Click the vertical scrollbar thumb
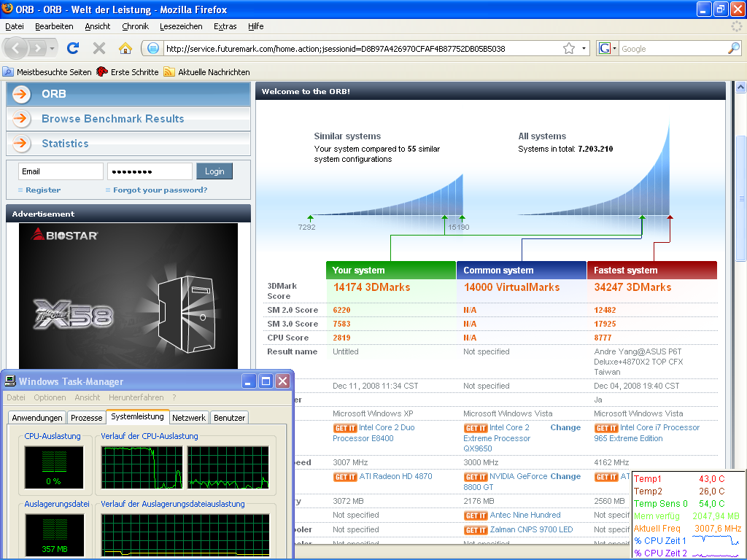Viewport: 747px width, 560px height. 741,197
